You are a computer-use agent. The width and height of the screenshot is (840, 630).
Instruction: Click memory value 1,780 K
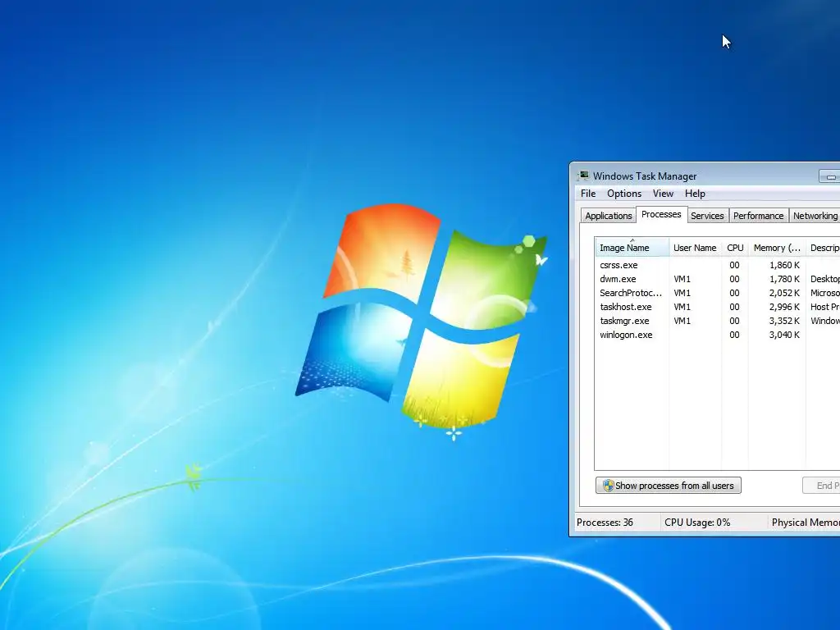784,279
